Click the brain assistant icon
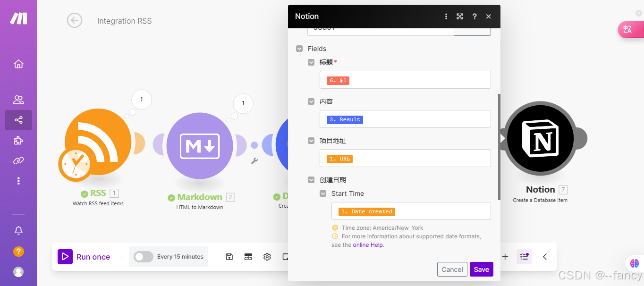 (634, 263)
